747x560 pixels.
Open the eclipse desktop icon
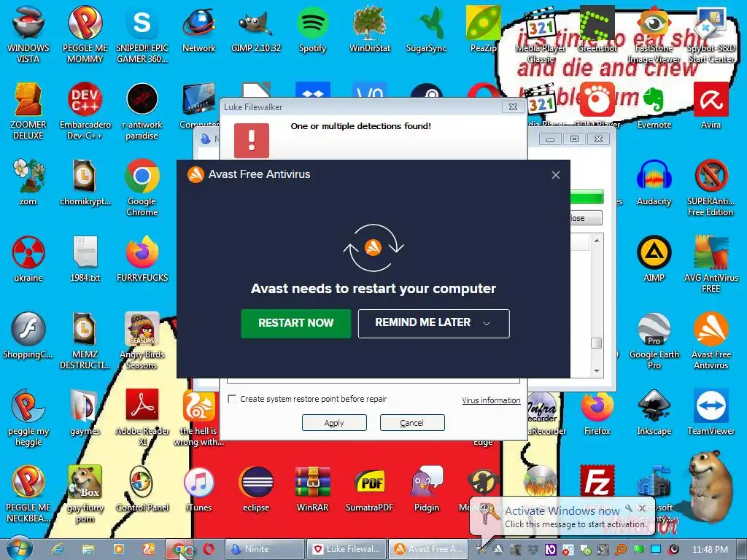(256, 489)
